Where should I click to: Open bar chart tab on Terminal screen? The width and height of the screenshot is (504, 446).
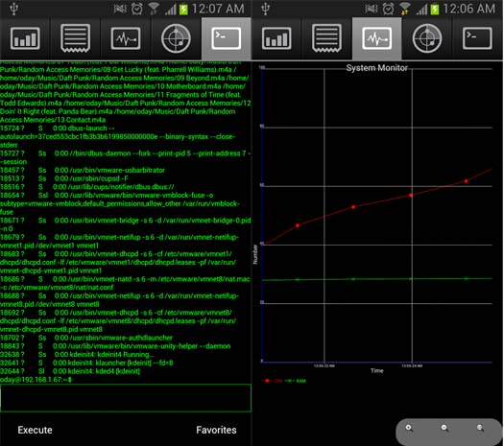point(25,38)
